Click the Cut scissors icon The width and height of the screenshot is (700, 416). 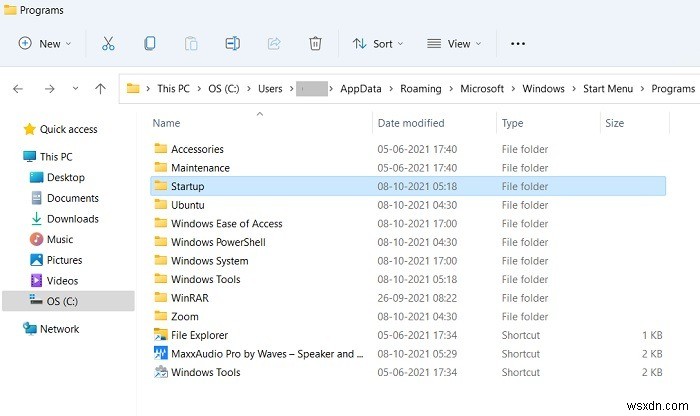108,43
